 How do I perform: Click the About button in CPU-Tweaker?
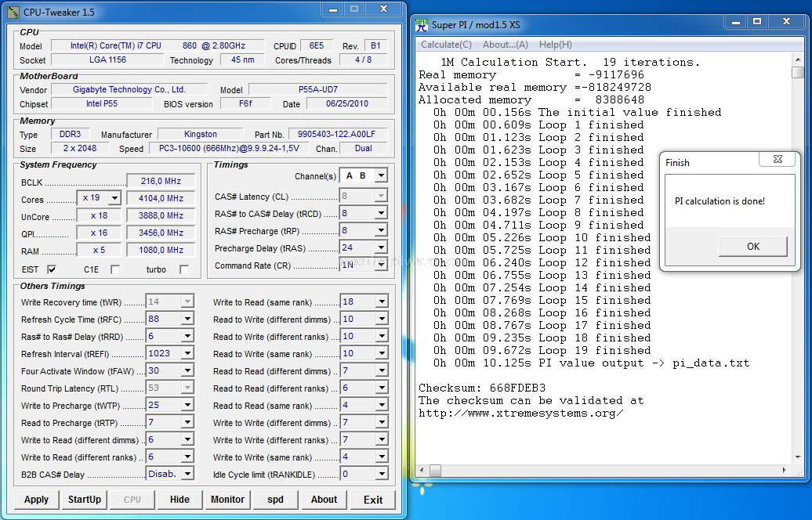tap(324, 500)
